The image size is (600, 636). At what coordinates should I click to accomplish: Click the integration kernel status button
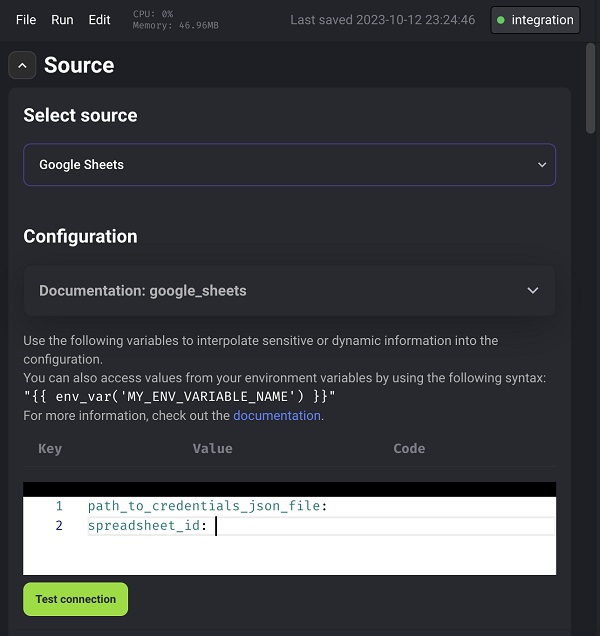(535, 20)
